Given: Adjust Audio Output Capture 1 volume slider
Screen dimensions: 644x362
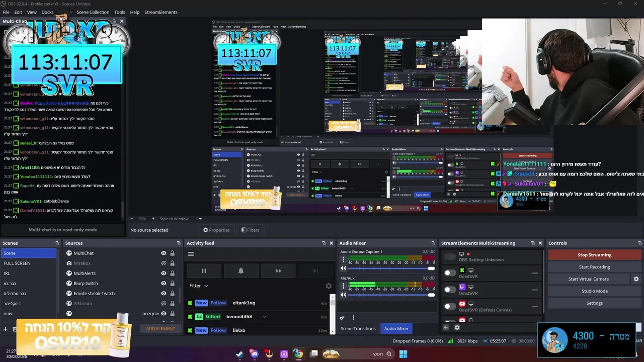Looking at the screenshot, I should [x=391, y=268].
